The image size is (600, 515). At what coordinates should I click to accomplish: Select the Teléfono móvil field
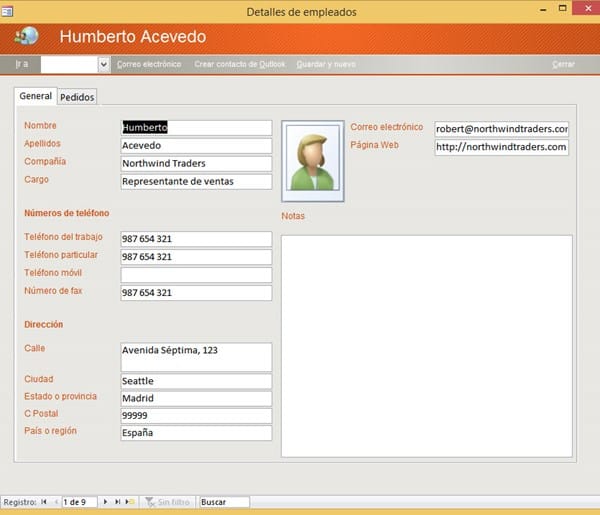pos(196,275)
